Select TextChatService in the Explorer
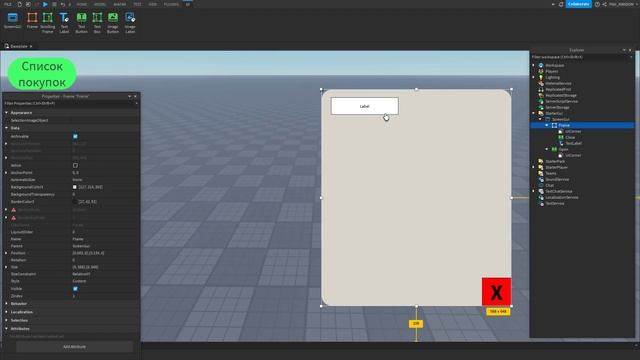Image resolution: width=640 pixels, height=360 pixels. point(558,191)
